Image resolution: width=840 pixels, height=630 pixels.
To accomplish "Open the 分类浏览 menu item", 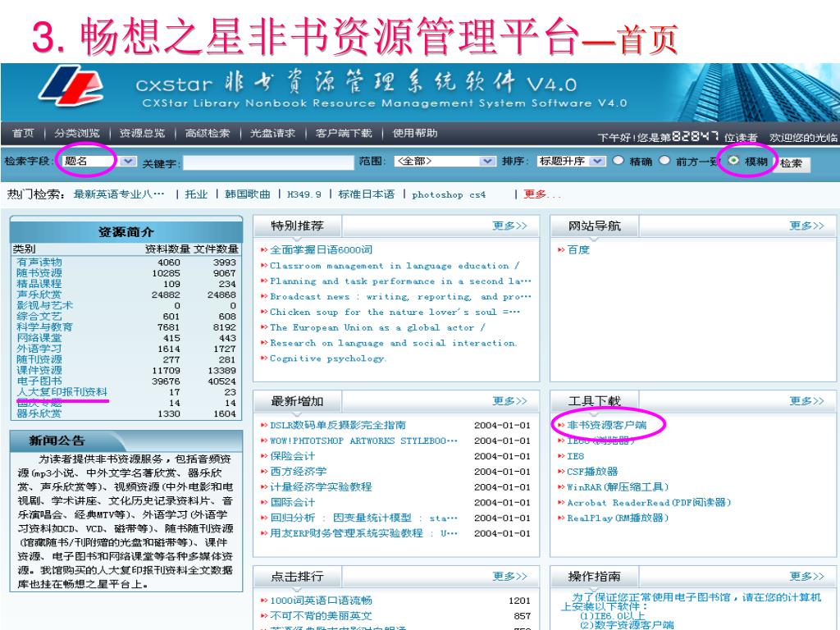I will [77, 134].
